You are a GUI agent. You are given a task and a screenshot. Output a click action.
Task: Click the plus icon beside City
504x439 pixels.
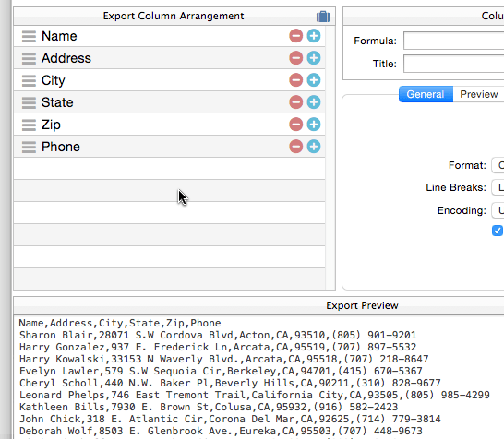pos(314,80)
